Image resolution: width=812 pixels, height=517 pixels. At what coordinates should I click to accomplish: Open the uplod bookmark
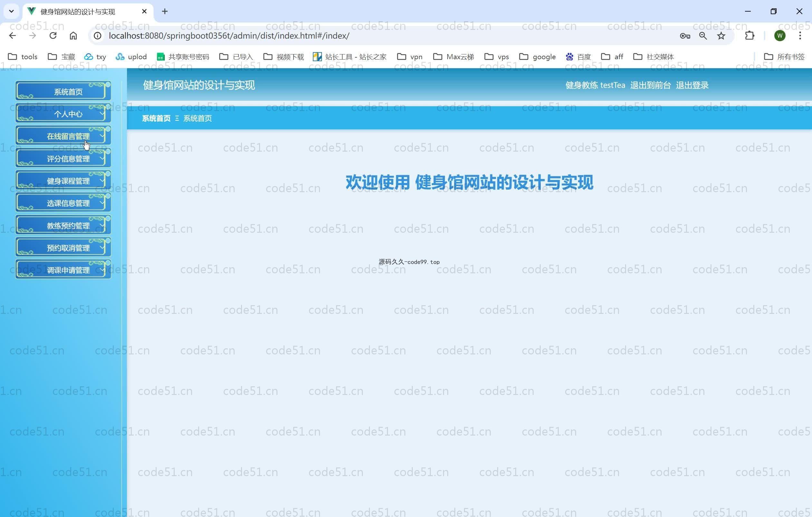[131, 57]
